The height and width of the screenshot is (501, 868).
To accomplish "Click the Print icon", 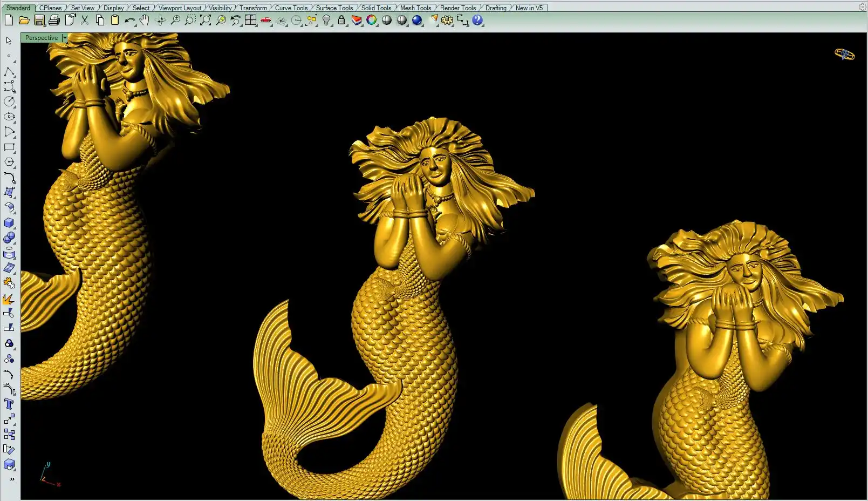I will (x=54, y=21).
